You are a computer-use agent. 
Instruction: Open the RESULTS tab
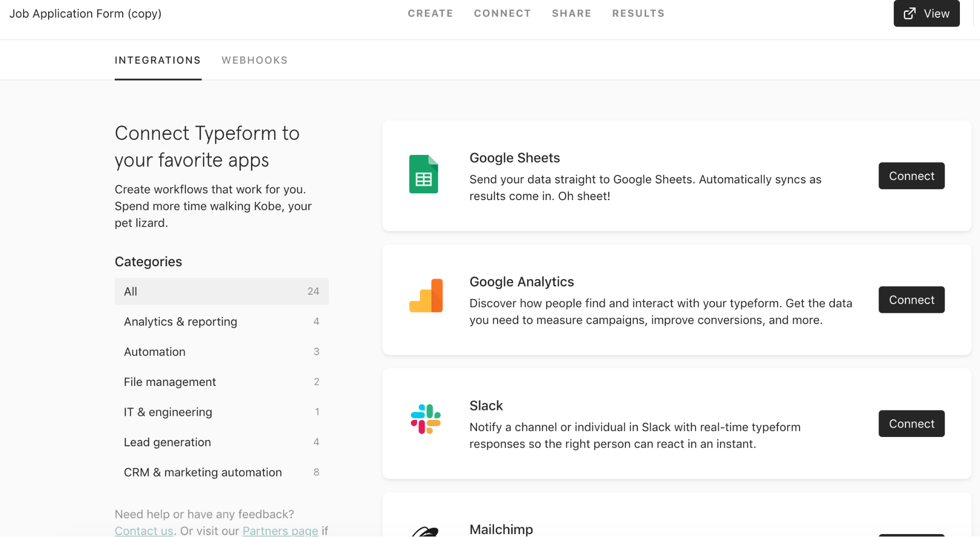[638, 13]
